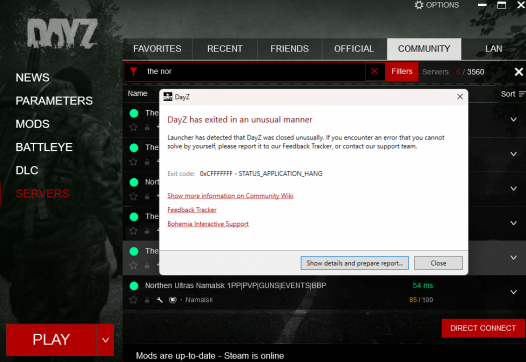Favorite the Northen Ultras Namalsk server star
Screen dimensions: 526x362
click(x=133, y=300)
